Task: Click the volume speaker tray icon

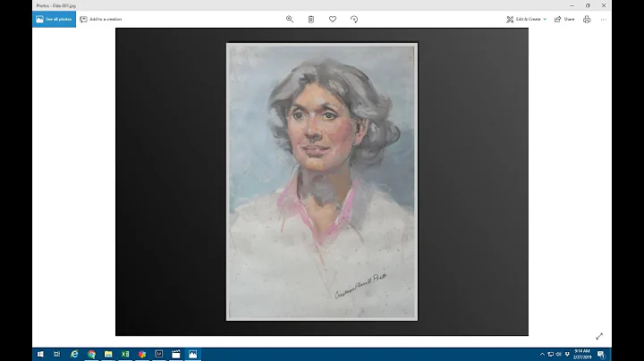Action: pos(558,354)
